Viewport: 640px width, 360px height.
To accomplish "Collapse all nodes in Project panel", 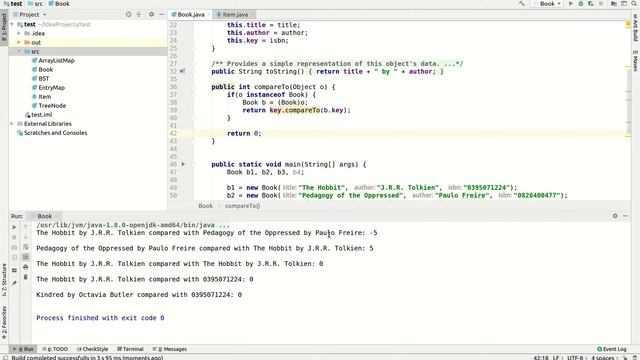I will pos(139,14).
